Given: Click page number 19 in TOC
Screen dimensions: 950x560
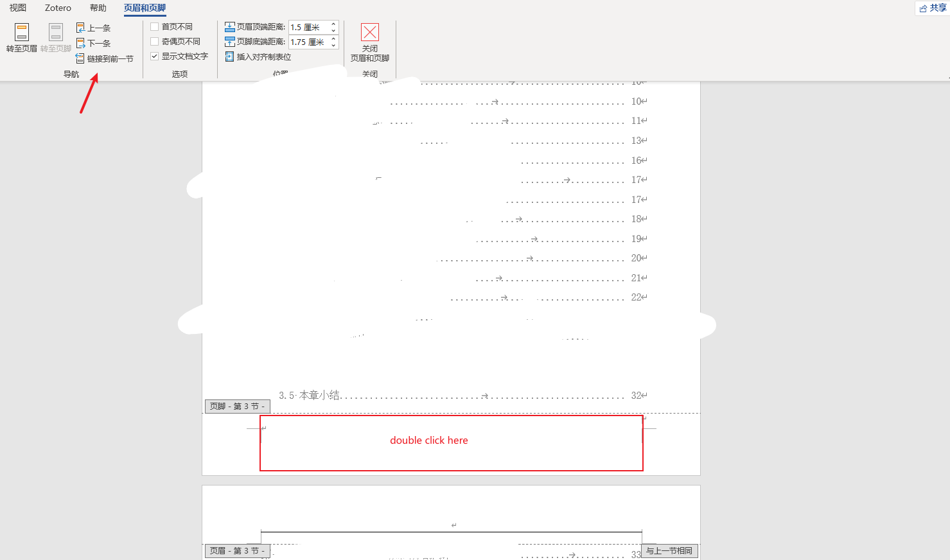Looking at the screenshot, I should click(637, 238).
